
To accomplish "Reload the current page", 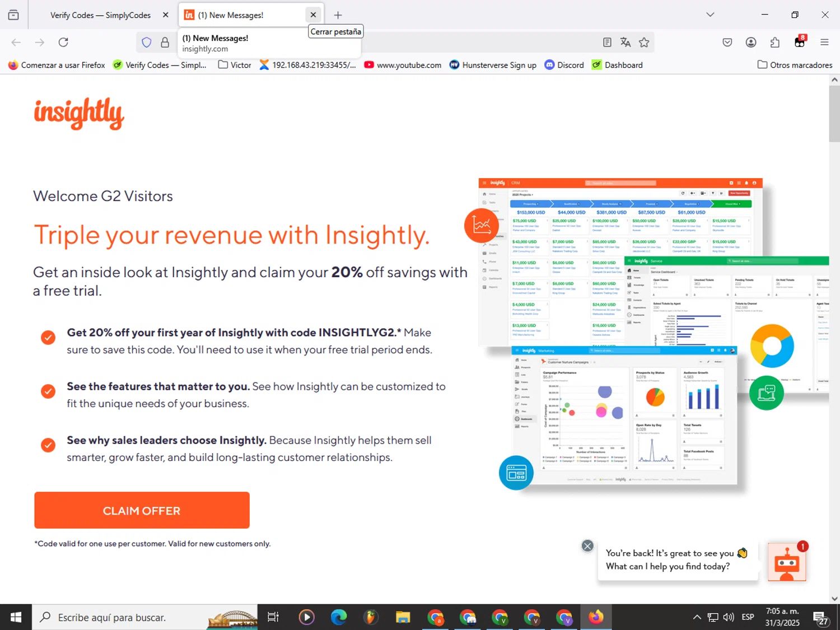I will pyautogui.click(x=63, y=42).
